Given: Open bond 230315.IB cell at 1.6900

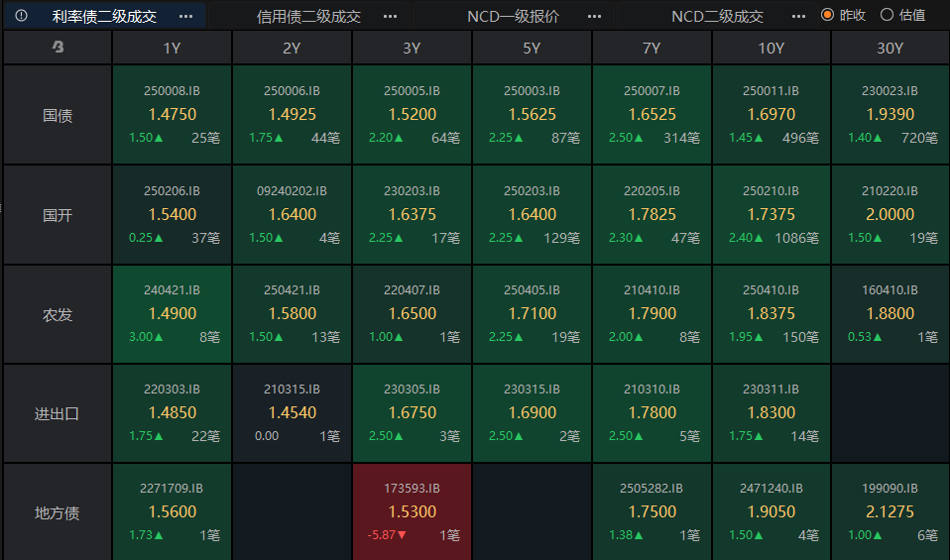Looking at the screenshot, I should pos(532,413).
